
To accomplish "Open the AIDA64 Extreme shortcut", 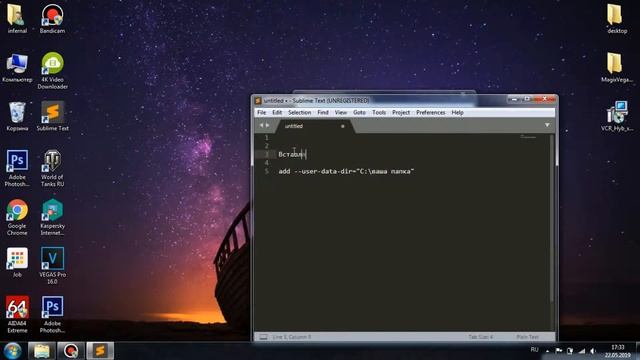I will pos(17,315).
